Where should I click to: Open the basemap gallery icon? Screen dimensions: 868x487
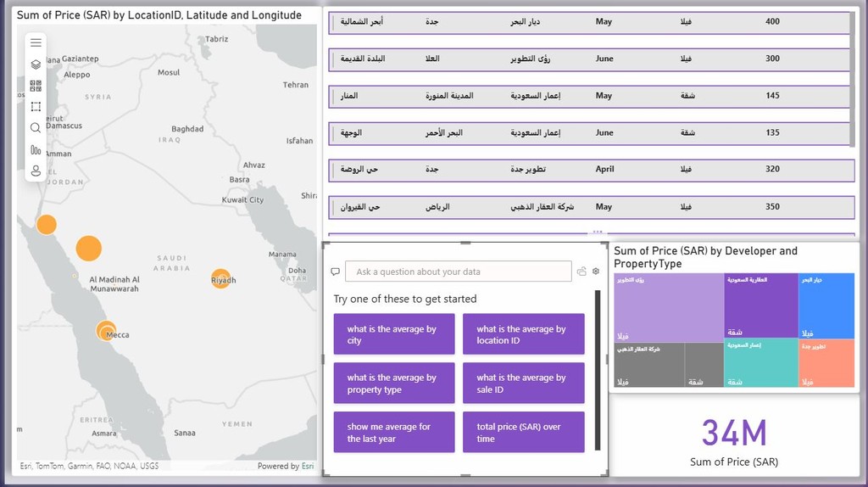pos(36,86)
